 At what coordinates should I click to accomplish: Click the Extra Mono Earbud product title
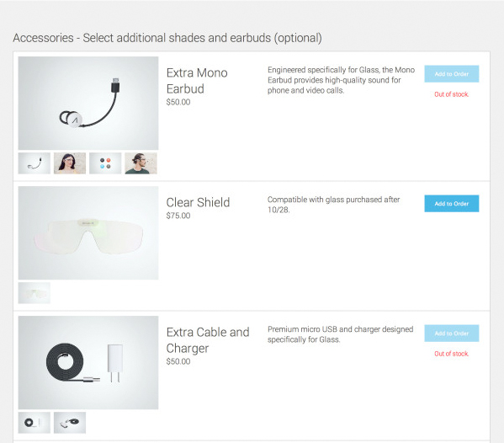tap(197, 81)
